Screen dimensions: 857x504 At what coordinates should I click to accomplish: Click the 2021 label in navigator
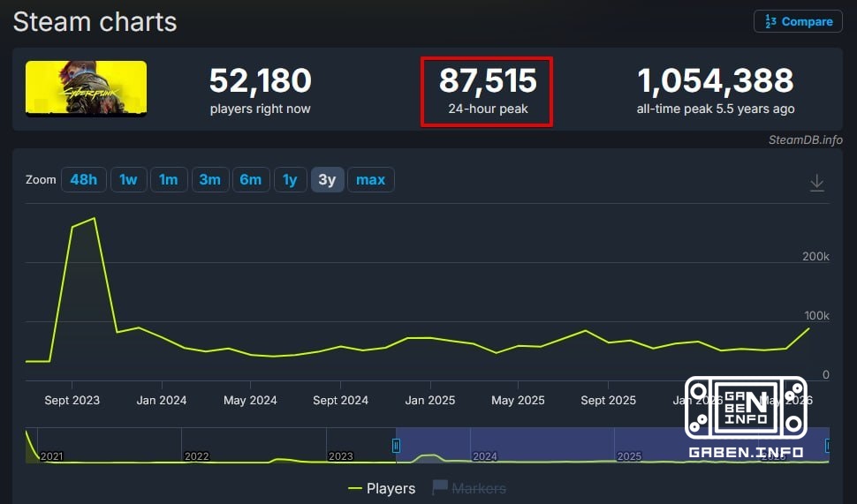[x=51, y=456]
